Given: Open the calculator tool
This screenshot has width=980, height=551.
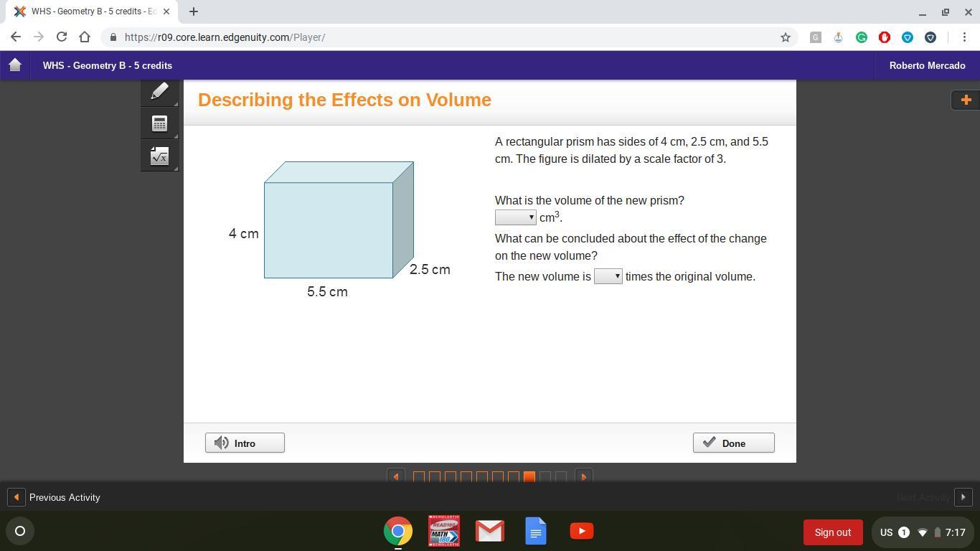Looking at the screenshot, I should [159, 124].
